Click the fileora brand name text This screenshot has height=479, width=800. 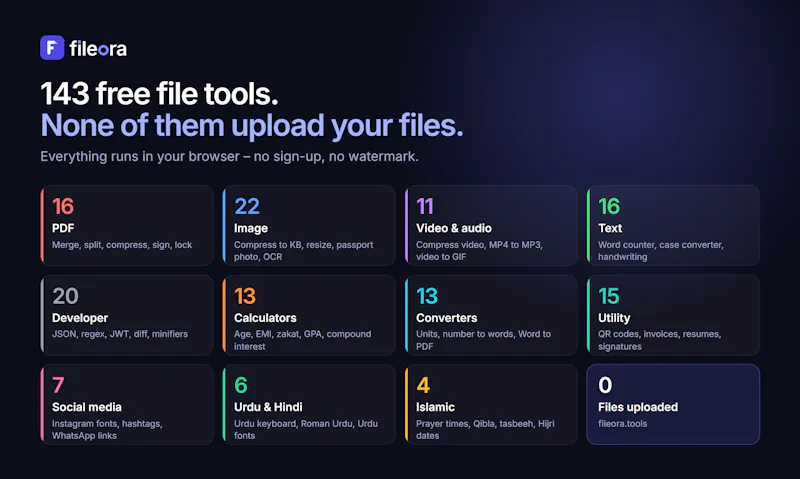click(x=98, y=49)
